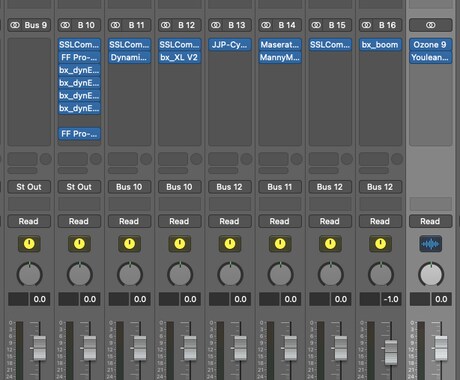Image resolution: width=460 pixels, height=380 pixels.
Task: Open the Bus 10 output menu on B 12 strip
Action: click(x=179, y=187)
